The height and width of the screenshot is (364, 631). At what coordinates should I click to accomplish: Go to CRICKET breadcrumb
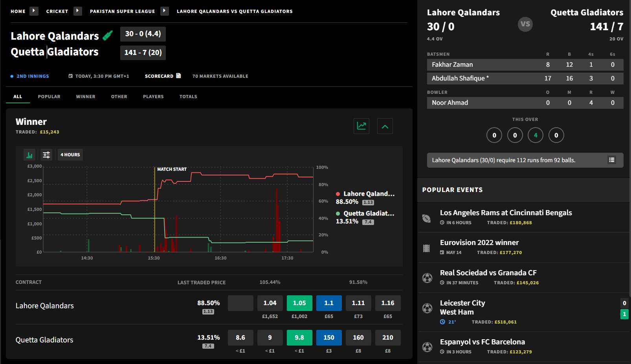tap(57, 11)
